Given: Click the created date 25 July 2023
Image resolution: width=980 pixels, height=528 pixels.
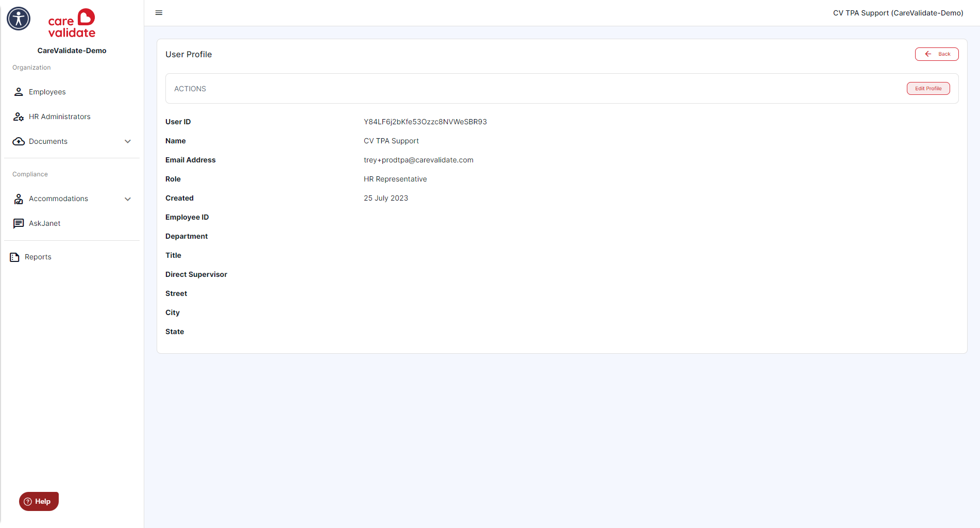Looking at the screenshot, I should tap(386, 198).
